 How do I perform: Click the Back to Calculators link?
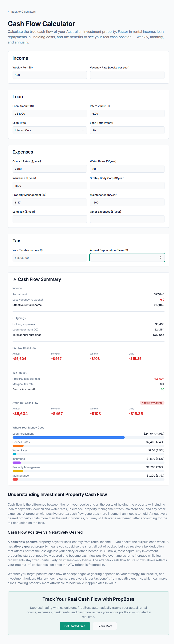click(22, 12)
